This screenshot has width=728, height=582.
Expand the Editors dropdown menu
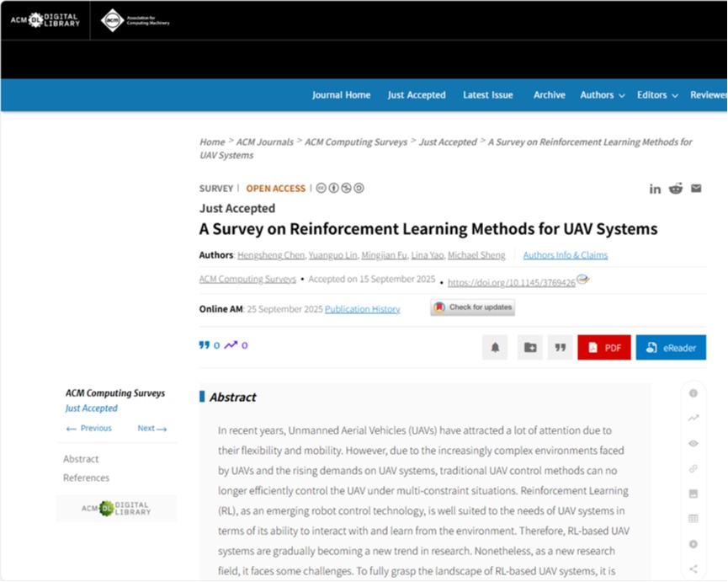[657, 95]
